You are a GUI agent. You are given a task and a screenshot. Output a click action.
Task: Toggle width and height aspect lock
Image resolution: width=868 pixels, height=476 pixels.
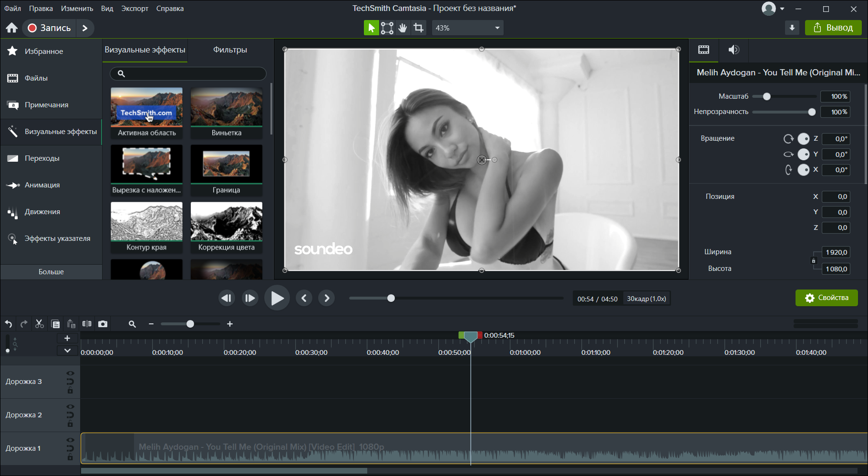(x=814, y=260)
